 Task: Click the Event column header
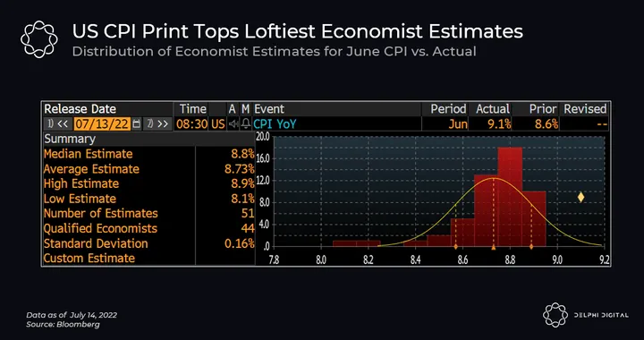pos(269,109)
